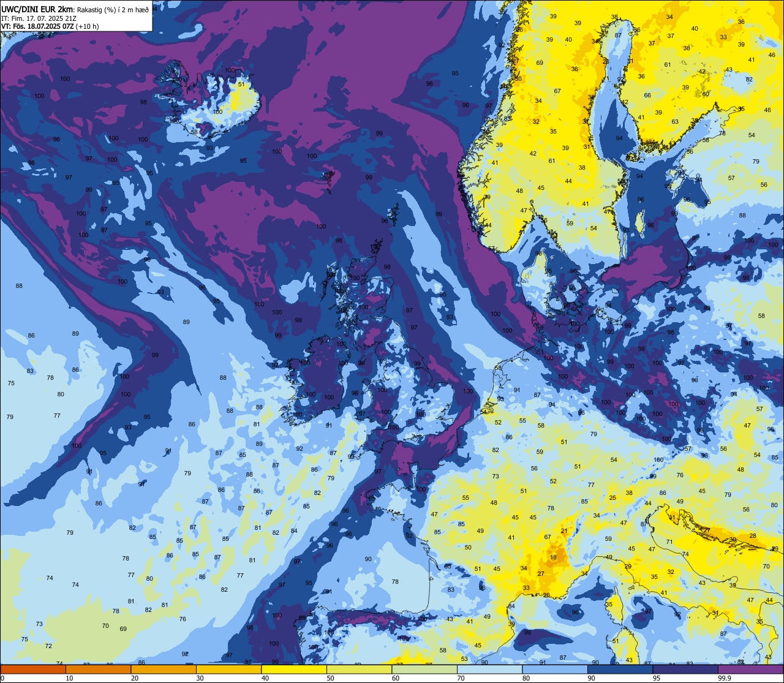Click the legend tick label "20"
Viewport: 784px width, 683px height.
135,678
